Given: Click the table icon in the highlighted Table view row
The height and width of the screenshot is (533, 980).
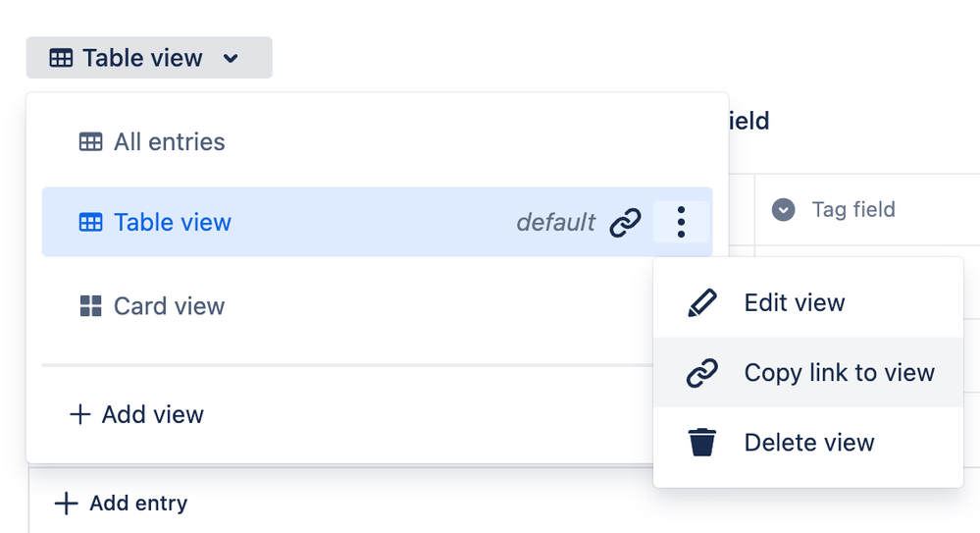Looking at the screenshot, I should point(90,223).
